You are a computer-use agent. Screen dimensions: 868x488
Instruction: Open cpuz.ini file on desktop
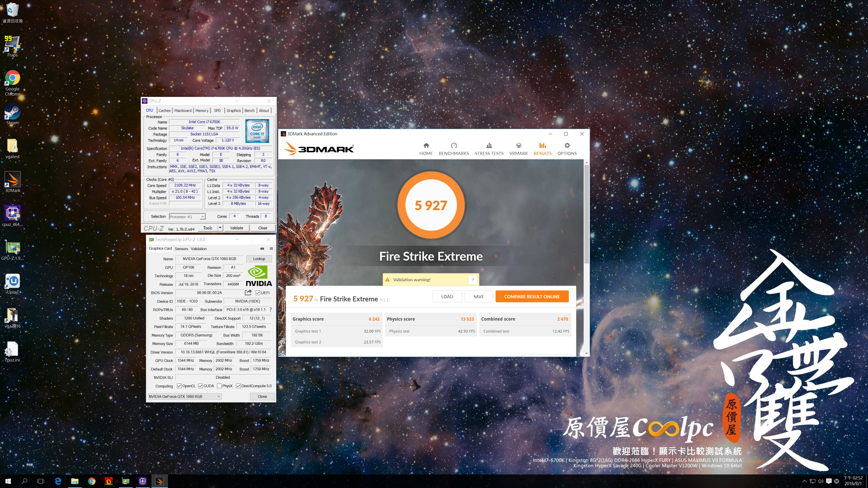(12, 352)
